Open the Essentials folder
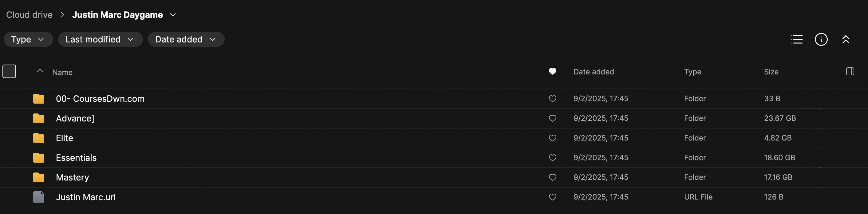Image resolution: width=868 pixels, height=214 pixels. tap(76, 158)
